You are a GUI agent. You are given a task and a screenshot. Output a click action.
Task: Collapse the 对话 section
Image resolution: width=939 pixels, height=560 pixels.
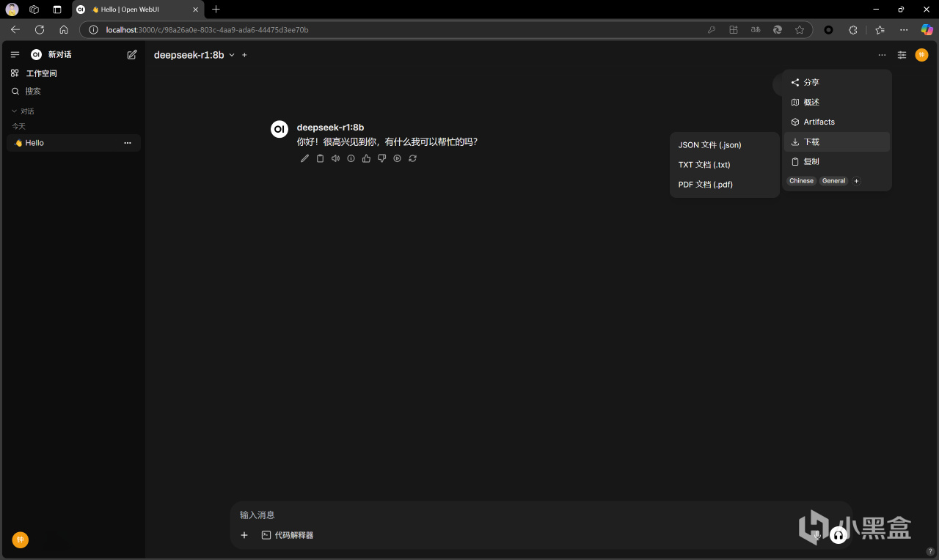pyautogui.click(x=23, y=111)
